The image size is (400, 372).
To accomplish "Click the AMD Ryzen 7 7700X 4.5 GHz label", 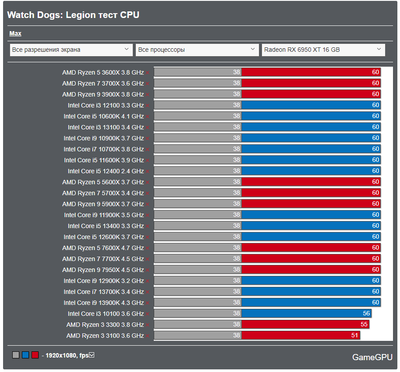I will pos(103,259).
